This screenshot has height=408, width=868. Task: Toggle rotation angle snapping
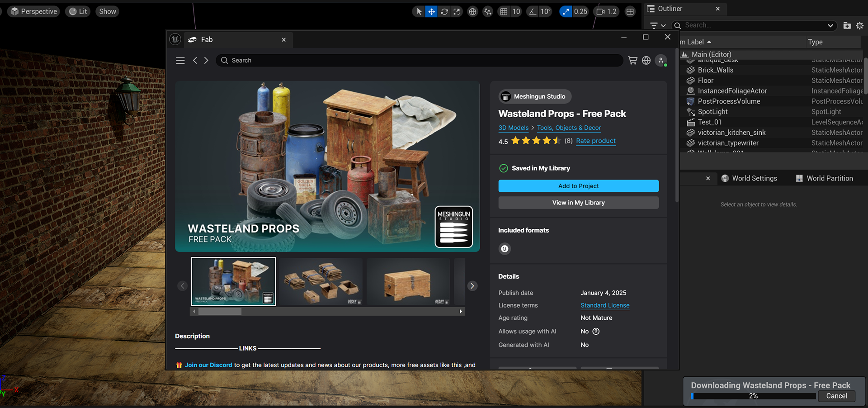pyautogui.click(x=533, y=11)
